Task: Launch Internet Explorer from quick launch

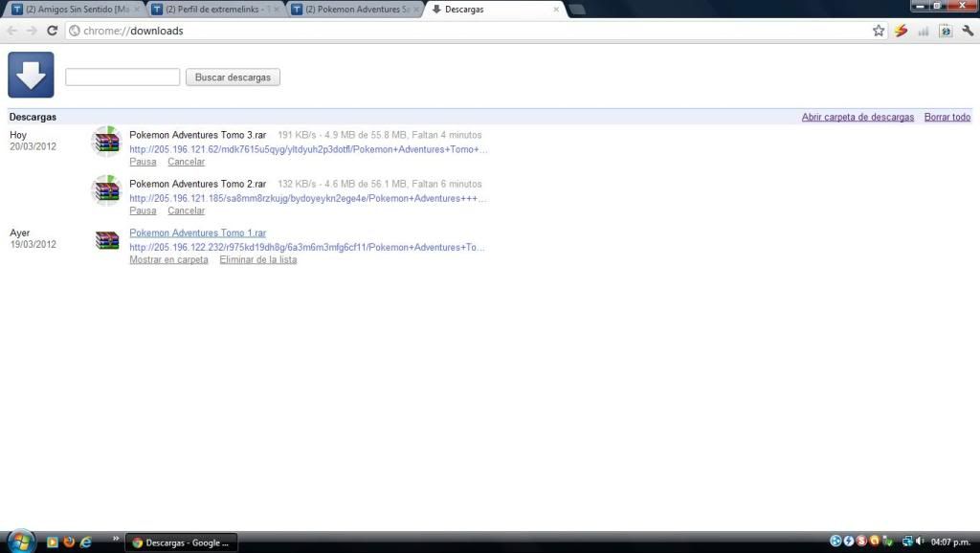Action: [x=85, y=542]
